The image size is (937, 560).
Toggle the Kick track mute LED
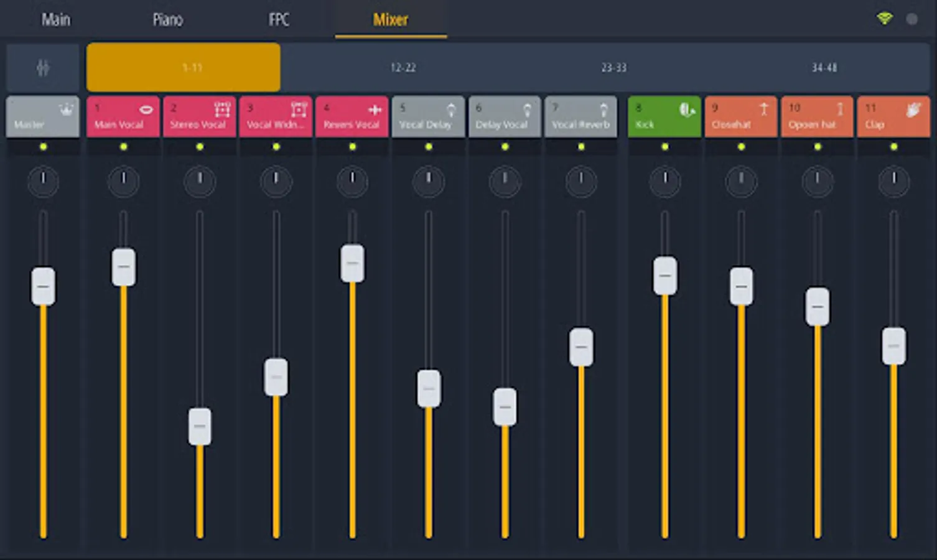pyautogui.click(x=664, y=147)
